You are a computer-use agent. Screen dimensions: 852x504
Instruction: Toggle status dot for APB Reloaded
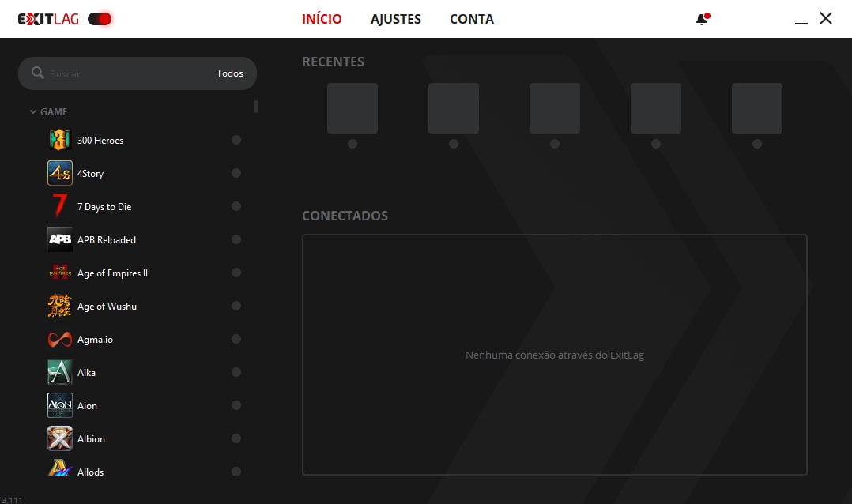point(236,239)
